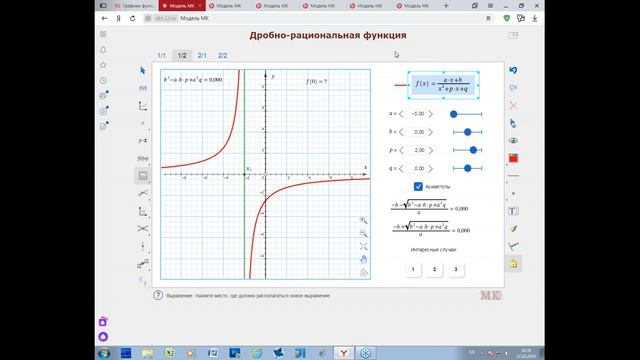640x360 pixels.
Task: Click the redo arrow icon
Action: pyautogui.click(x=513, y=88)
